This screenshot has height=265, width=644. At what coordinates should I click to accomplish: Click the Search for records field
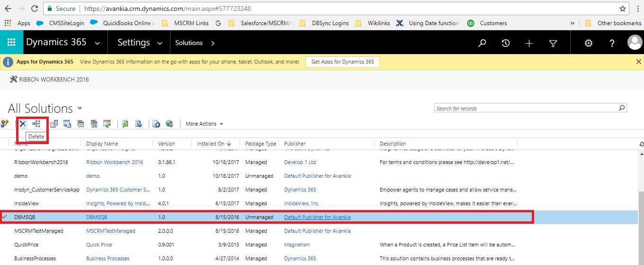pos(526,109)
